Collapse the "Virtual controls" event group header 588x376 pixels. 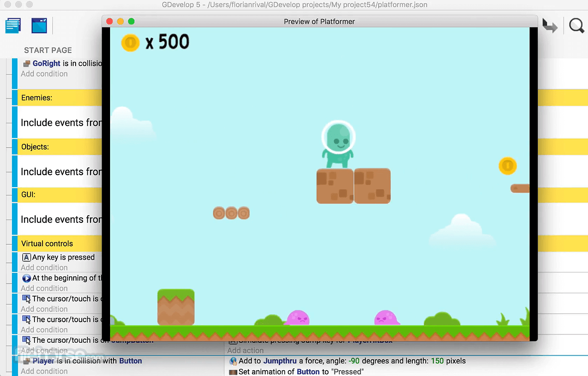tap(46, 244)
